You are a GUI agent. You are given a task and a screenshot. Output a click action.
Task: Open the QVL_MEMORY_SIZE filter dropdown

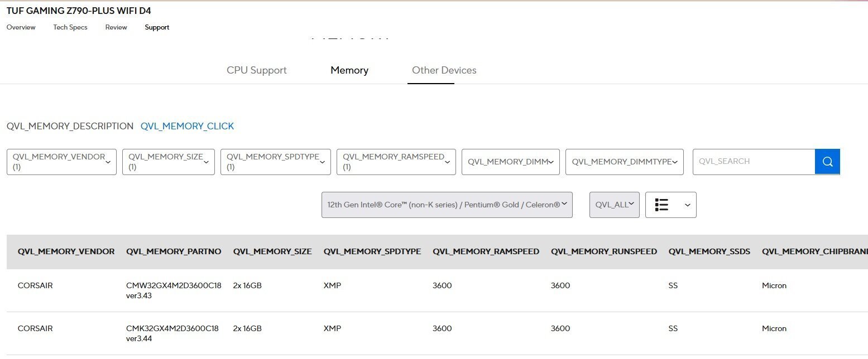(x=169, y=162)
